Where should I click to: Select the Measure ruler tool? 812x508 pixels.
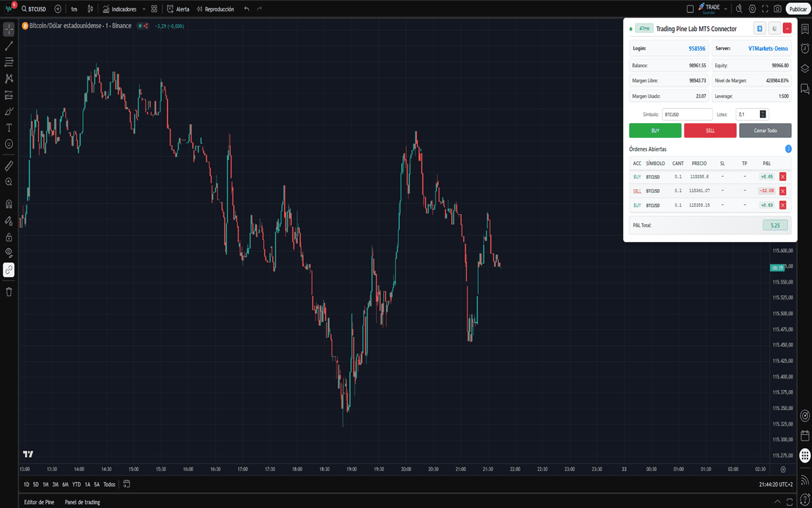click(x=8, y=166)
